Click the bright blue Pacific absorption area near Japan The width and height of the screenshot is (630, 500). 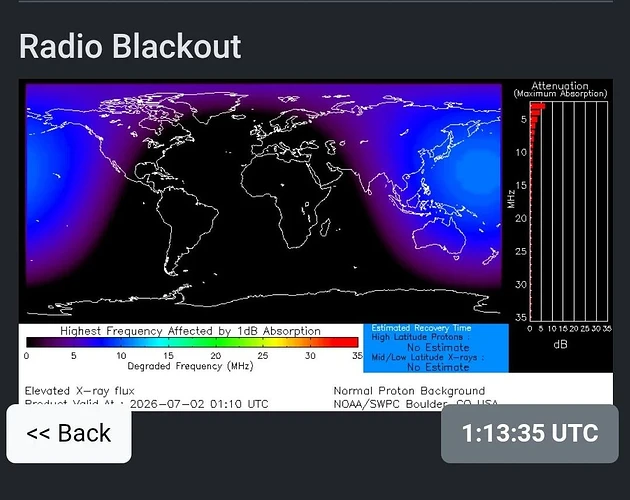[x=476, y=169]
